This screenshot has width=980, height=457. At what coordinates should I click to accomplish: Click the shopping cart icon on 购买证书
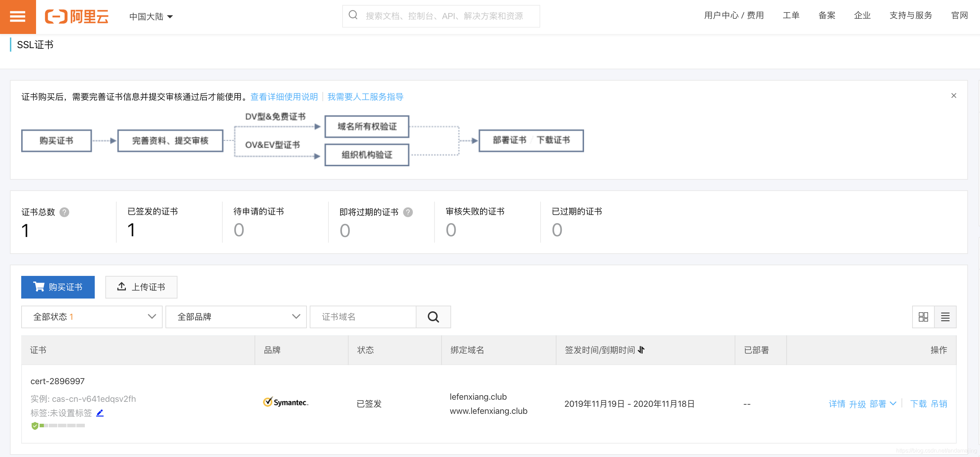(39, 287)
